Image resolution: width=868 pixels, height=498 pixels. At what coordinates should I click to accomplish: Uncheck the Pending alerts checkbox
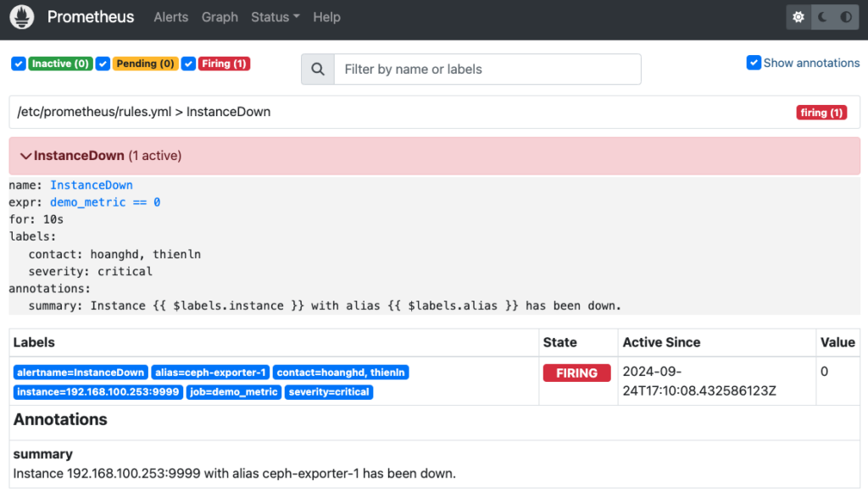point(103,64)
